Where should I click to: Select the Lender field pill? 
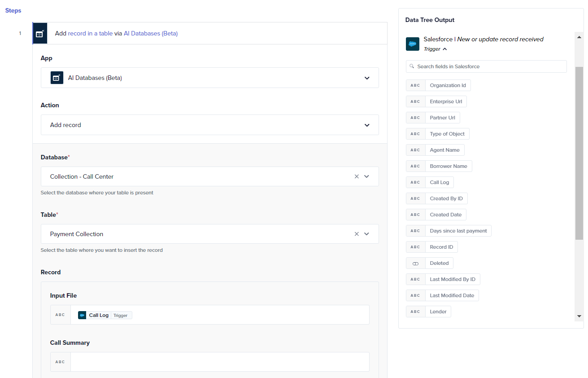point(428,312)
